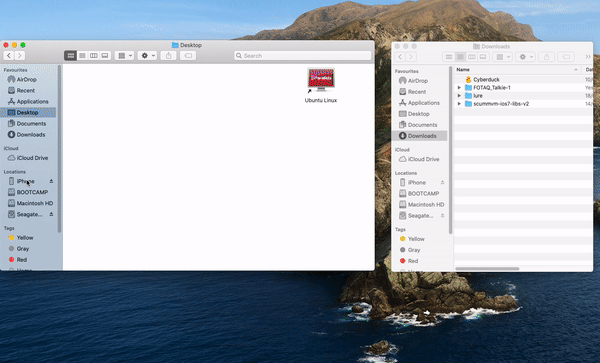
Task: Eject the Seagate drive in Desktop sidebar
Action: pyautogui.click(x=51, y=214)
